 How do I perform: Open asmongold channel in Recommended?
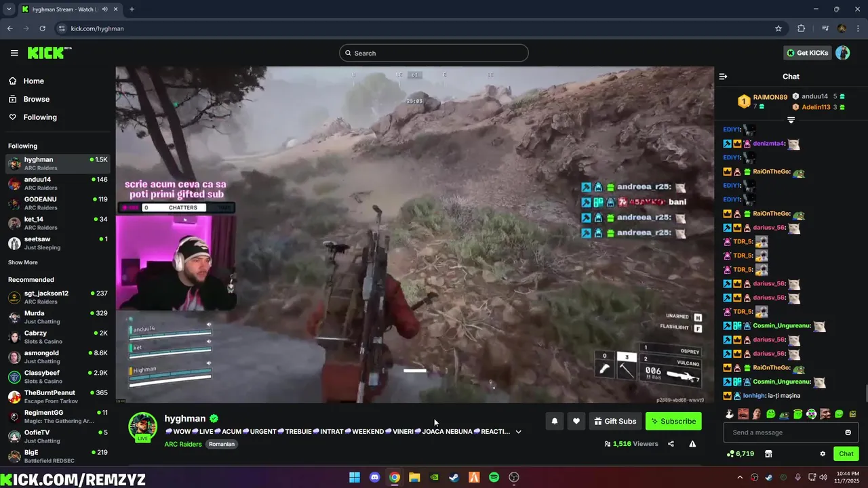pos(58,357)
